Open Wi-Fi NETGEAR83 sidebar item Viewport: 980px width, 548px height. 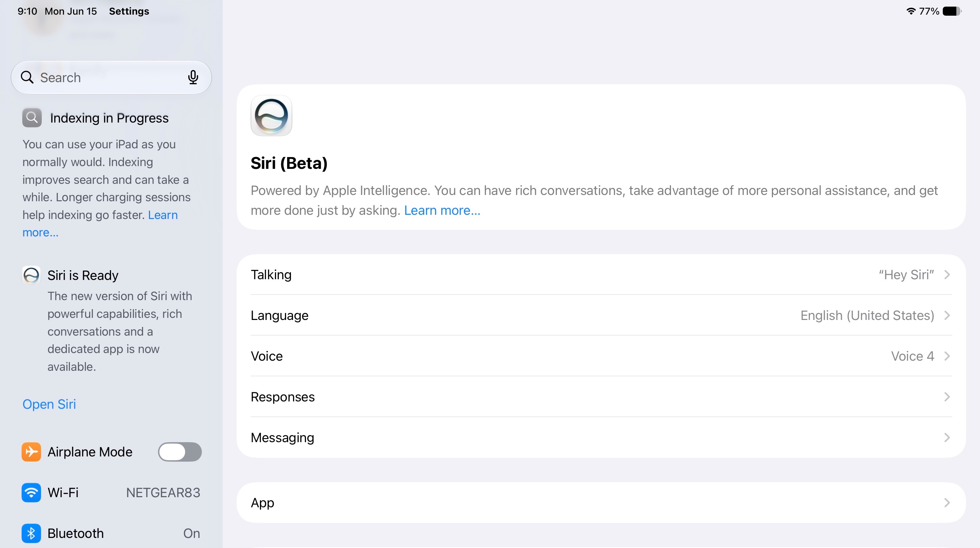point(111,492)
